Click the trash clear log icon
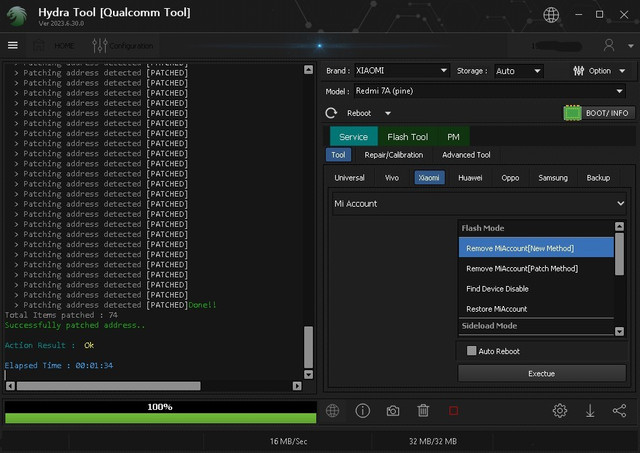 click(423, 411)
